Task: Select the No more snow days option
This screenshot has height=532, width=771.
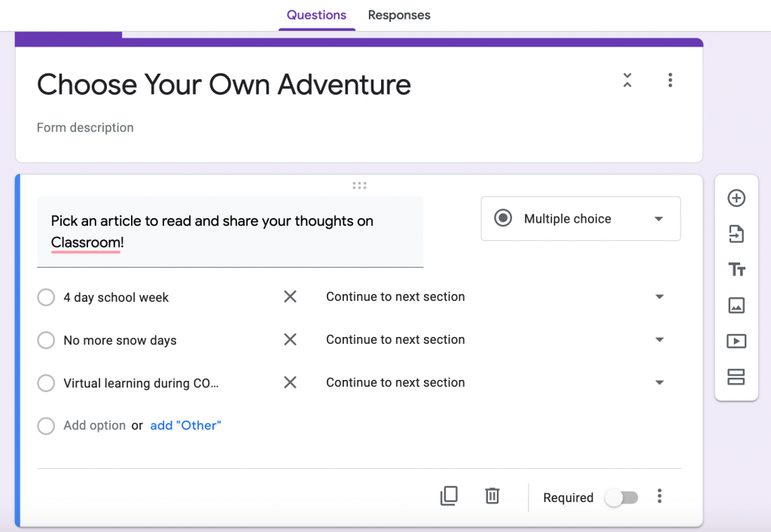Action: pos(46,340)
